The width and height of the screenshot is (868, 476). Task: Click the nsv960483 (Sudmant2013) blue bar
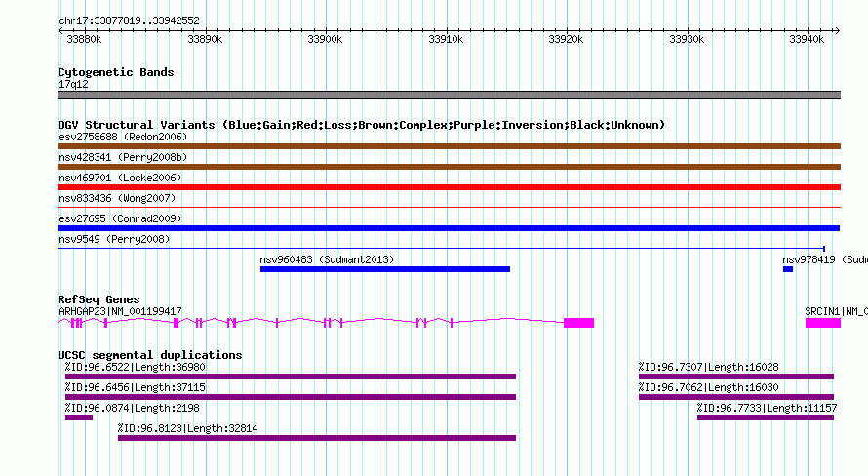[x=384, y=269]
